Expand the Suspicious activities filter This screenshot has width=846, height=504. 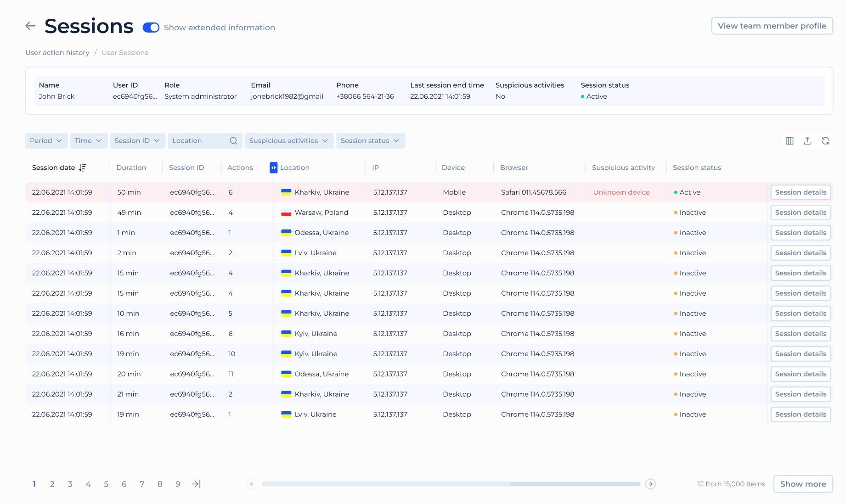[288, 140]
